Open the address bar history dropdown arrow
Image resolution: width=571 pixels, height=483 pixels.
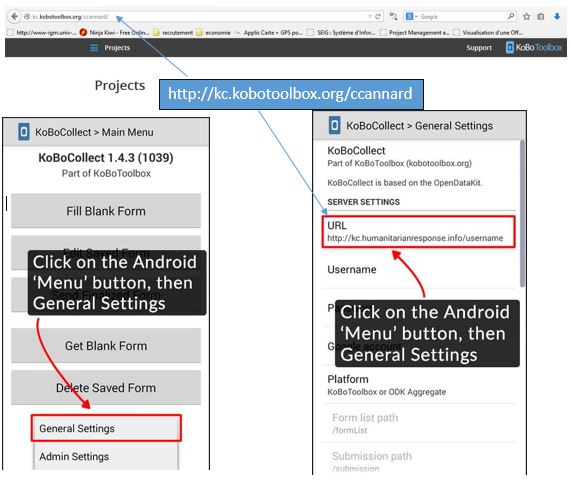[370, 16]
